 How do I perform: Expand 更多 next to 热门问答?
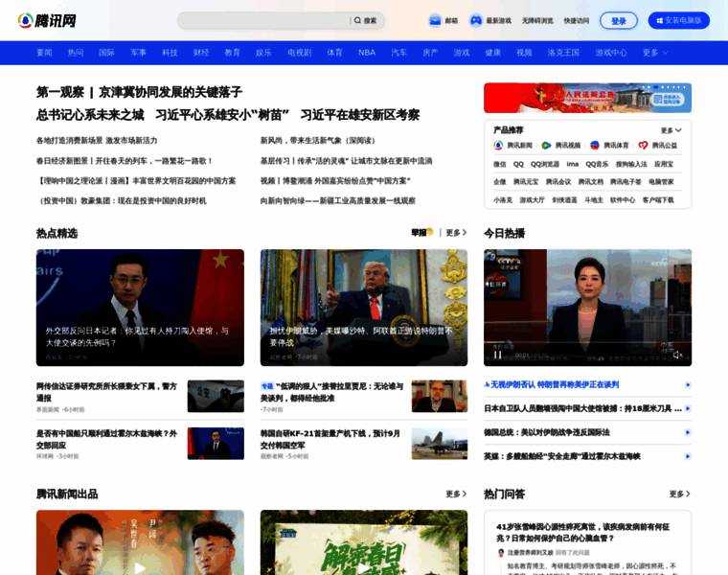coord(679,494)
